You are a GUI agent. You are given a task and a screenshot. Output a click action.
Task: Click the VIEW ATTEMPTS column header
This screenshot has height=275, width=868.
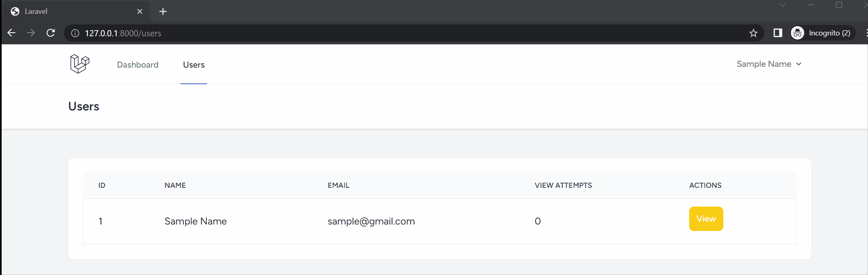[563, 185]
